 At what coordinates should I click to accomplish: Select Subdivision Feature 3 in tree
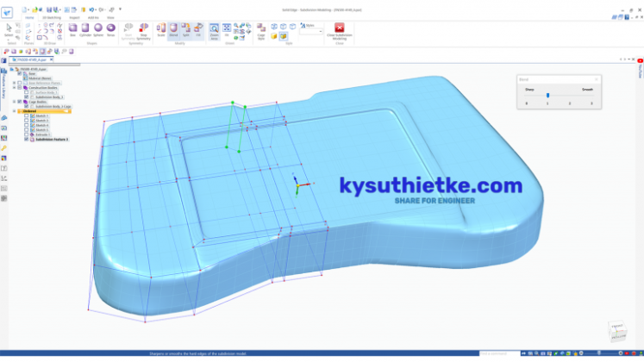tap(52, 140)
